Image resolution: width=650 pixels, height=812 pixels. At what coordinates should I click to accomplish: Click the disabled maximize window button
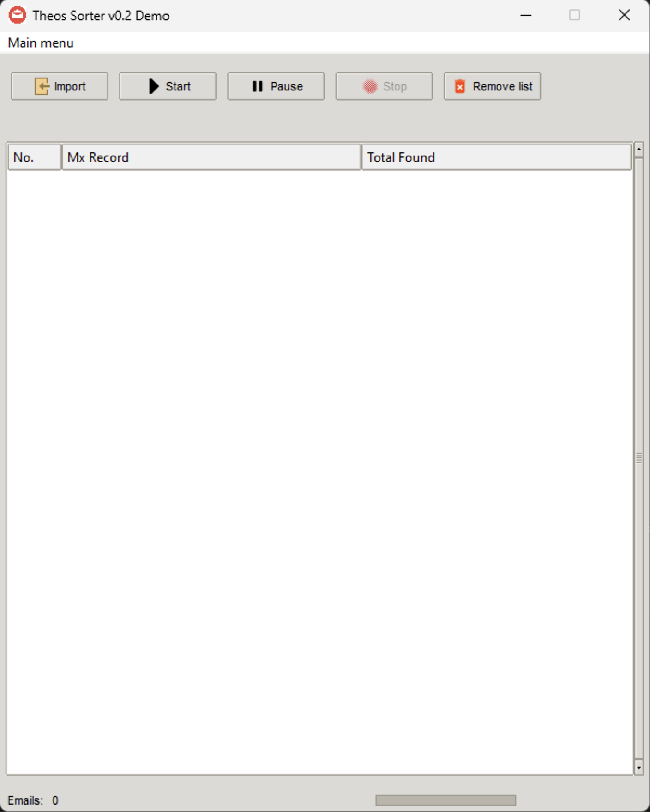[575, 15]
